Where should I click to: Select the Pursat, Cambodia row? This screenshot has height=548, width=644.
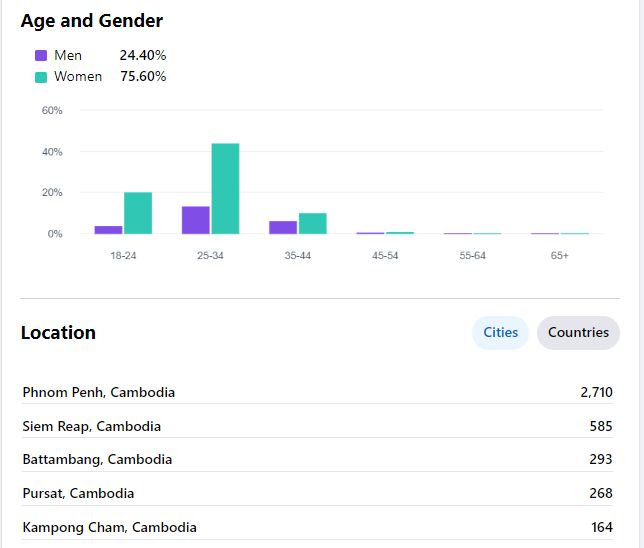[317, 493]
